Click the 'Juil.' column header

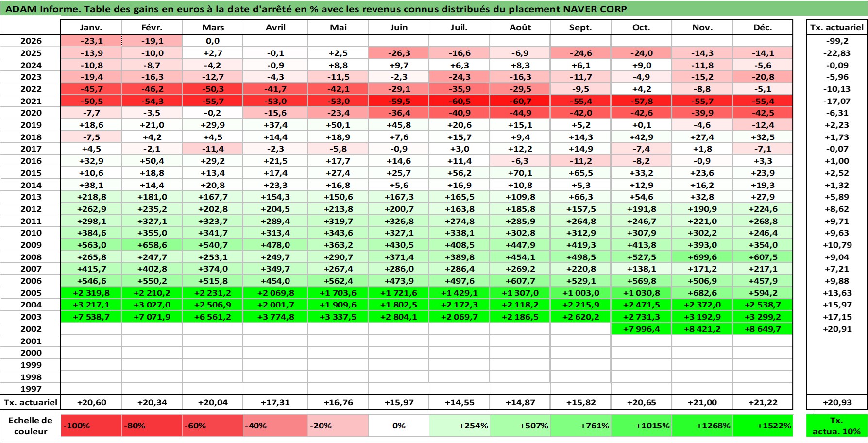pyautogui.click(x=460, y=28)
